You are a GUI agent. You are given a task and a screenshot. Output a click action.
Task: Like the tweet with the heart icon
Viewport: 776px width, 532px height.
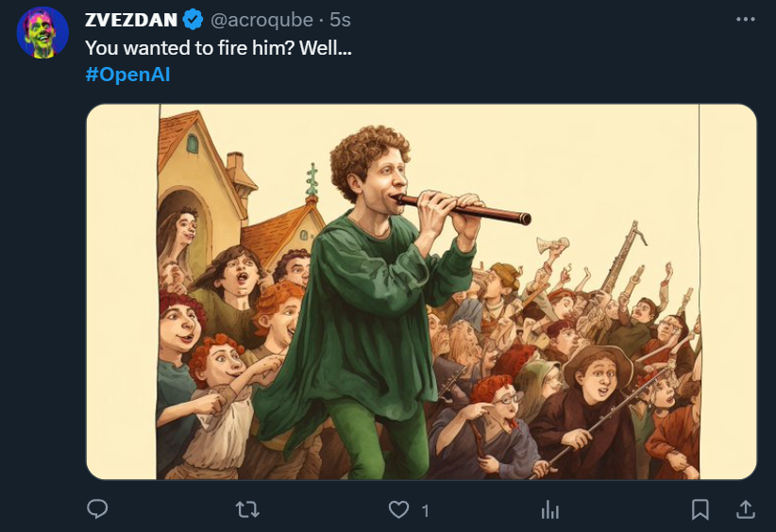(399, 509)
